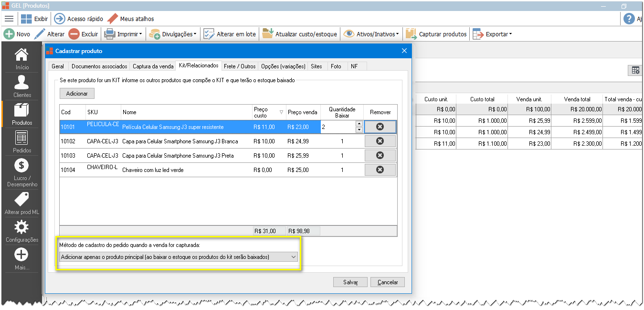
Task: Click the Imprimir printer icon
Action: click(x=110, y=34)
